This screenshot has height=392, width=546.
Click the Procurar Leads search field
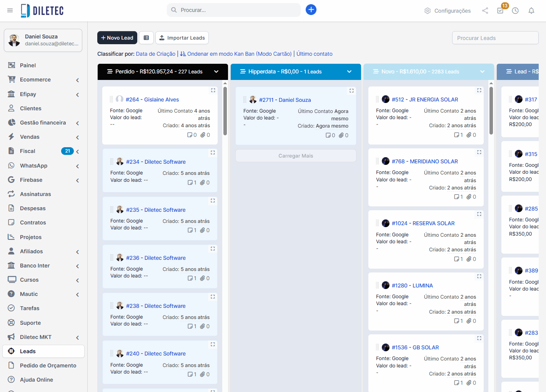pos(495,38)
